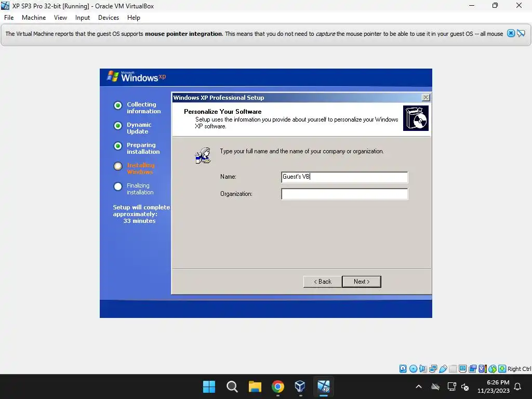Viewport: 532px width, 399px height.
Task: Open the Devices menu
Action: coord(109,18)
